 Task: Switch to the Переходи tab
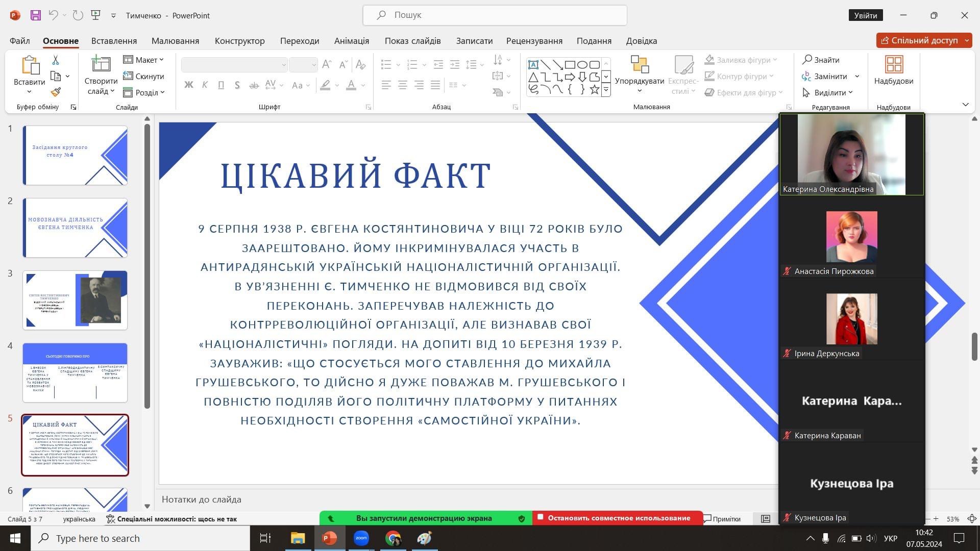point(300,41)
